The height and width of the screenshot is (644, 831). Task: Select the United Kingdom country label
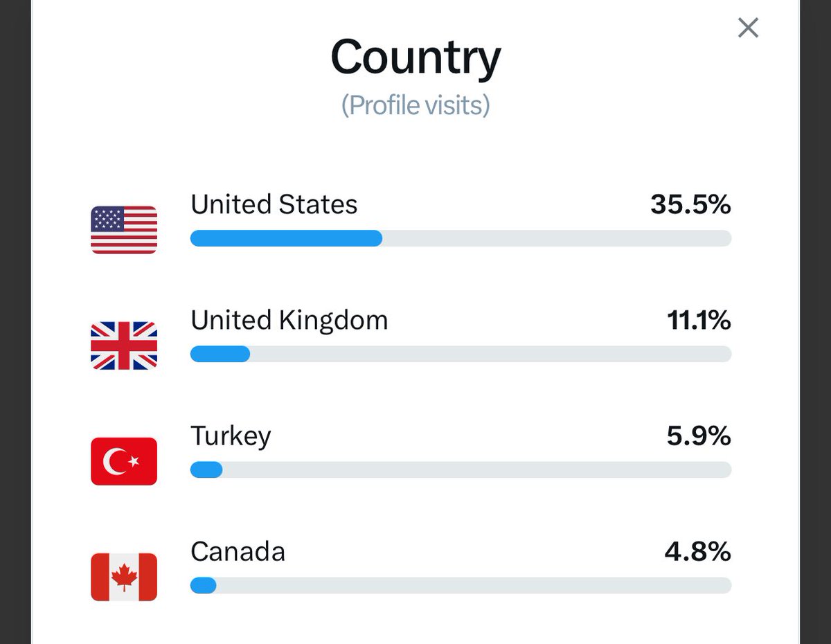click(289, 321)
